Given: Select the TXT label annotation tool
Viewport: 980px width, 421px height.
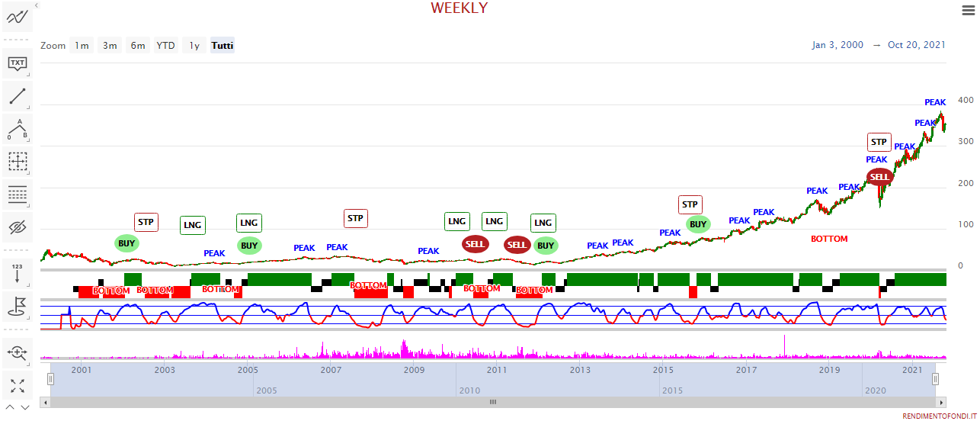Looking at the screenshot, I should pos(18,63).
